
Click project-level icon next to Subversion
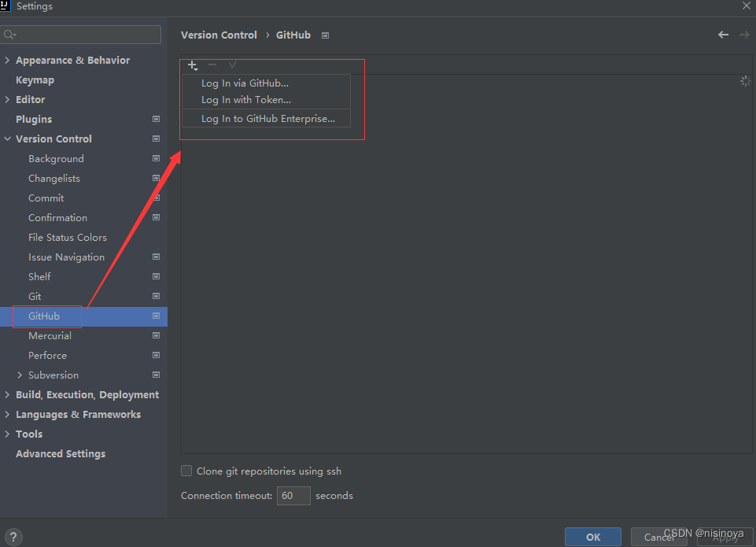click(x=157, y=375)
